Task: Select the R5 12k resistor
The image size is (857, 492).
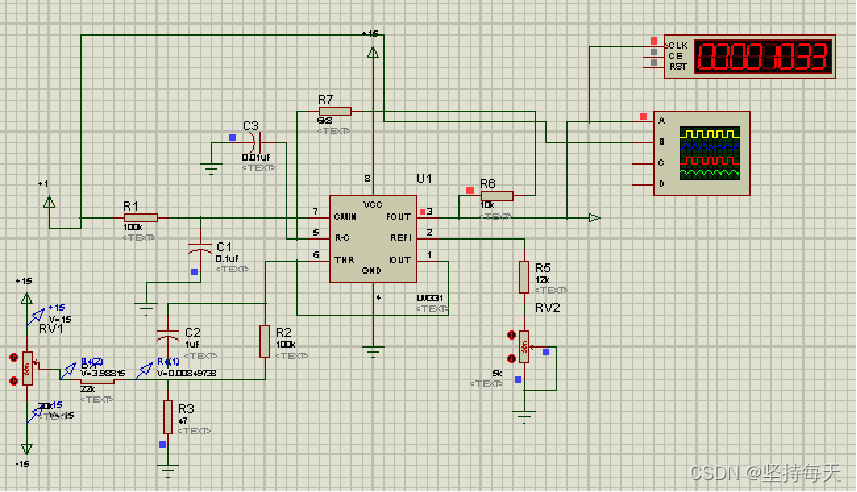Action: click(x=524, y=277)
